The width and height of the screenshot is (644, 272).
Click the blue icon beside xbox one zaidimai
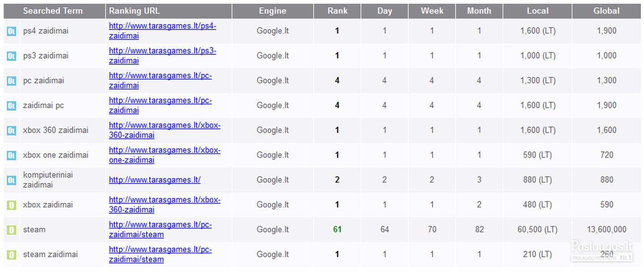pos(11,155)
